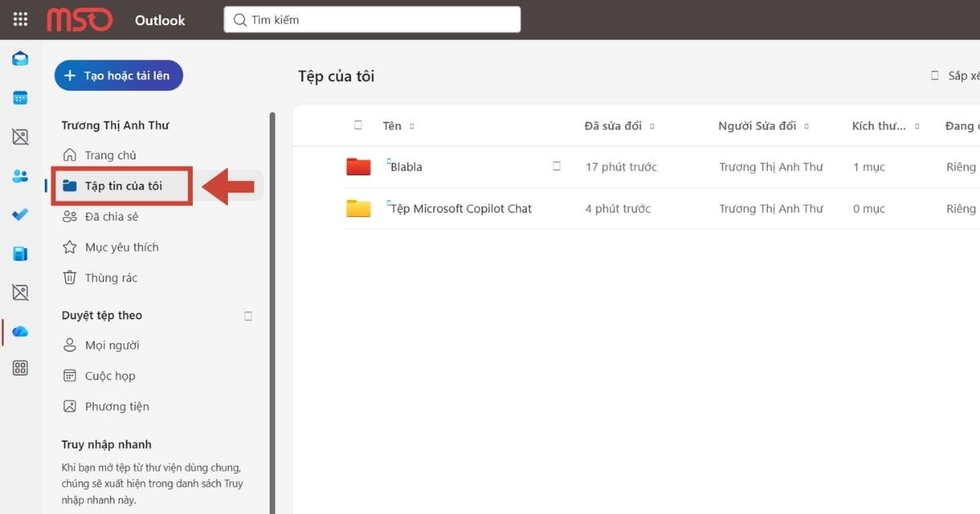
Task: Open the To Do checkmark icon
Action: [20, 215]
